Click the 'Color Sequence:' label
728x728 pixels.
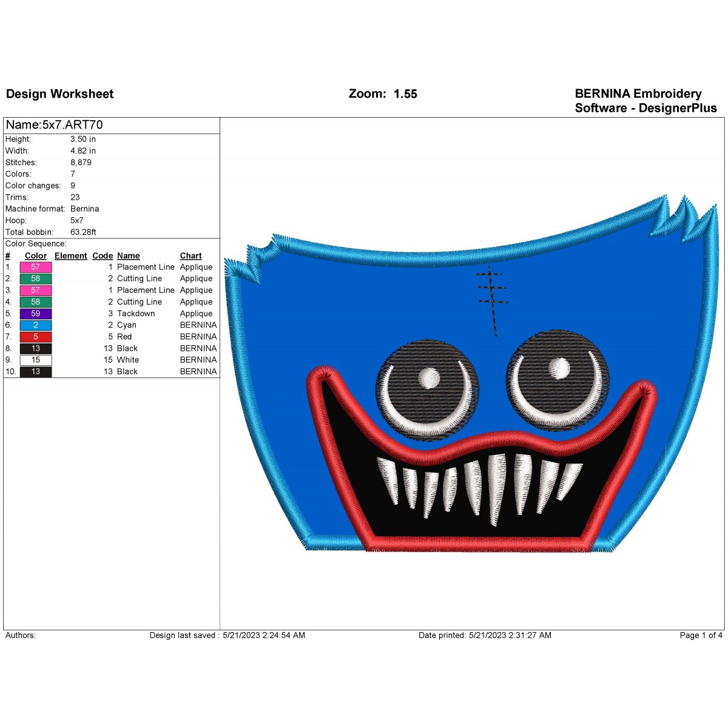(36, 244)
